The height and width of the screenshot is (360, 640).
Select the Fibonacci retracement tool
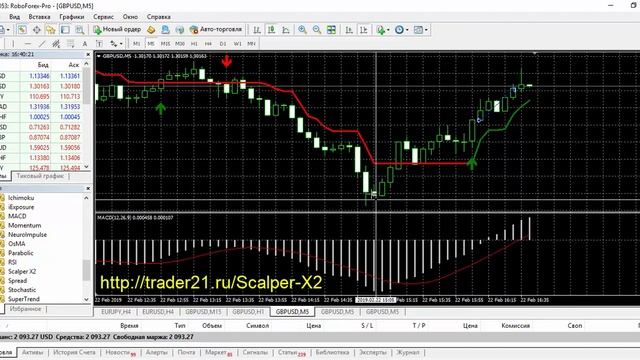point(70,44)
